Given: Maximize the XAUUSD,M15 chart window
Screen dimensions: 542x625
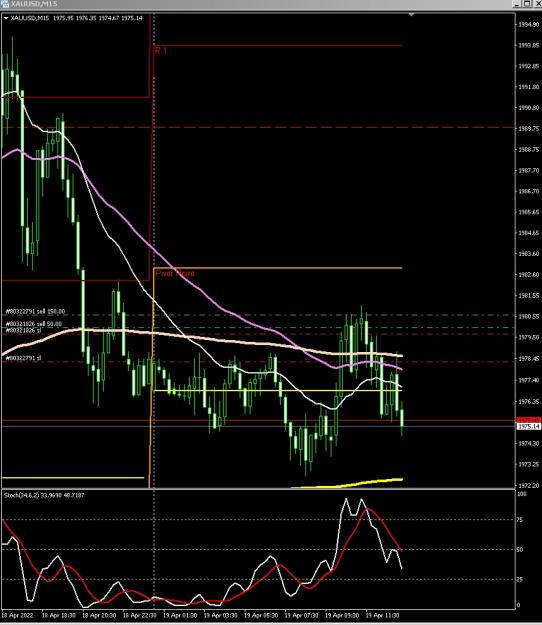Looking at the screenshot, I should coord(527,4).
